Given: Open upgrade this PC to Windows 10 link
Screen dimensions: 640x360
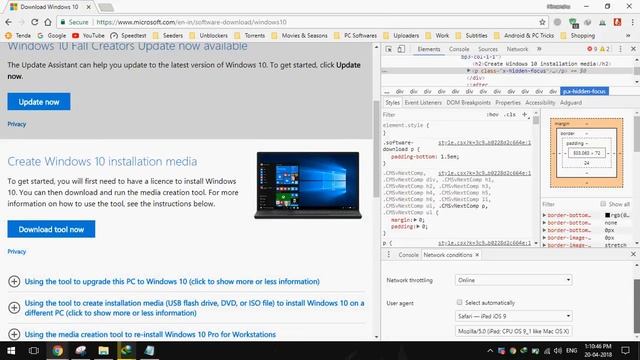Looking at the screenshot, I should pyautogui.click(x=172, y=281).
